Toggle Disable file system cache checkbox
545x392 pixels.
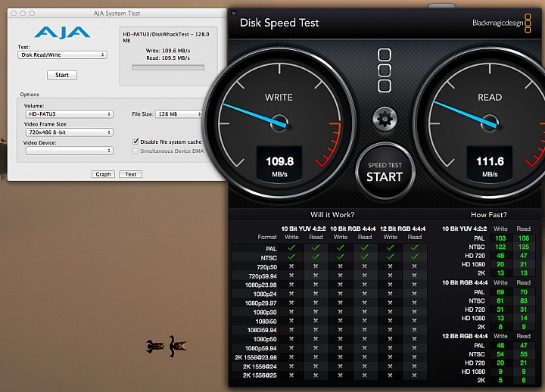click(135, 142)
